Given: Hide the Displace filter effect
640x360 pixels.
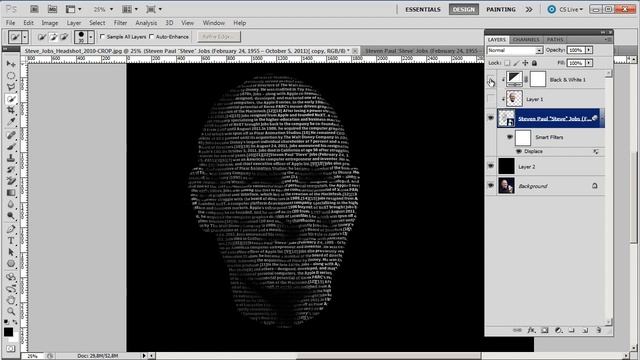Looking at the screenshot, I should click(x=519, y=151).
